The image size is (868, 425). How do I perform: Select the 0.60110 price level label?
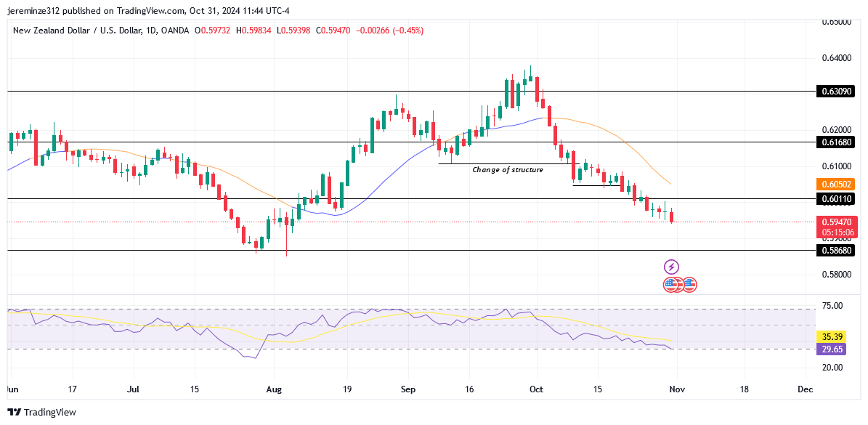click(835, 198)
